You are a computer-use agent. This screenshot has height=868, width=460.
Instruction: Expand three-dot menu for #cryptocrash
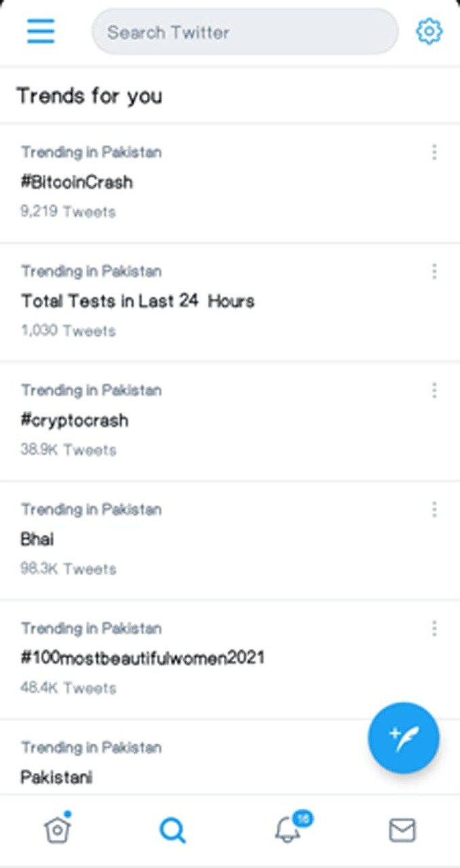434,391
